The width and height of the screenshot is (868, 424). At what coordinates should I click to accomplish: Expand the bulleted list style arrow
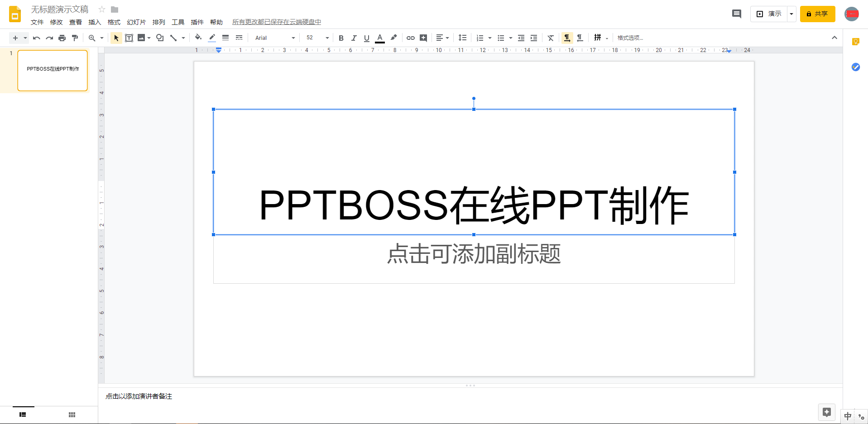point(511,38)
